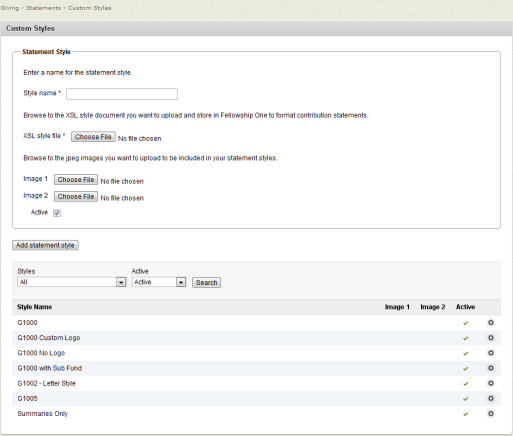Click active checkmark for G1000 row

466,323
